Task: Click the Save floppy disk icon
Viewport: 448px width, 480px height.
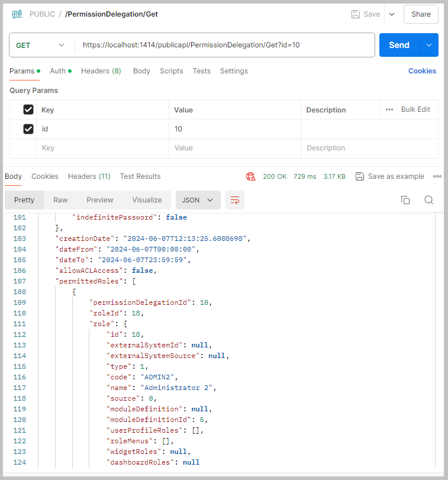Action: [355, 14]
